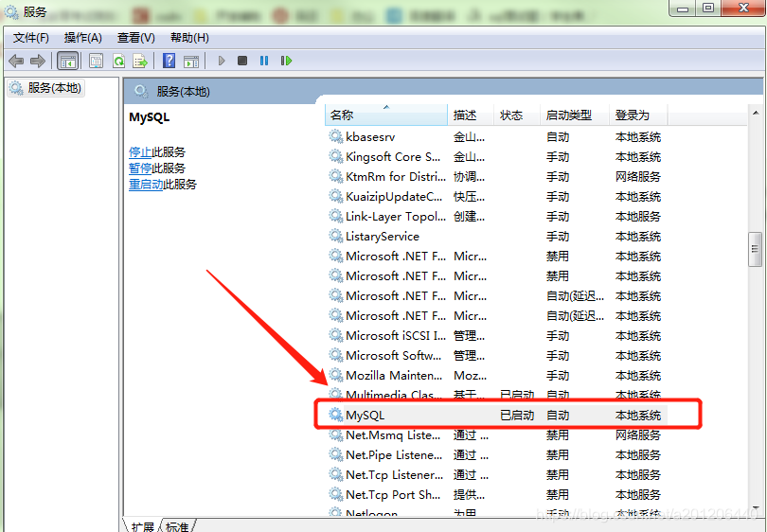Click 已启动 status of MySQL

click(x=517, y=416)
